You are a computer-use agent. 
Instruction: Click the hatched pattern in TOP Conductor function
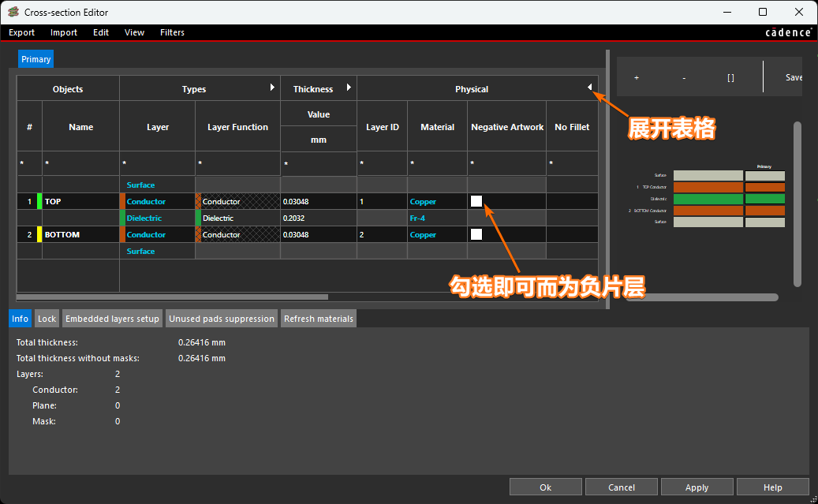point(262,202)
